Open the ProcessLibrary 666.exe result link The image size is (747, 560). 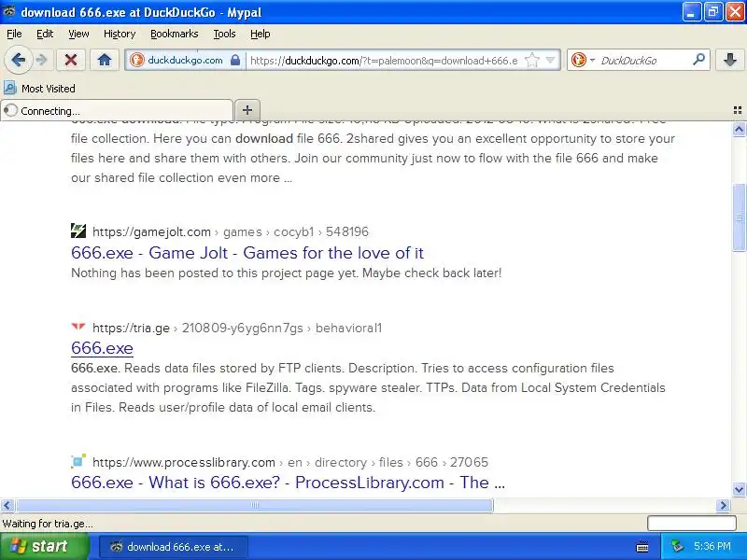click(288, 483)
